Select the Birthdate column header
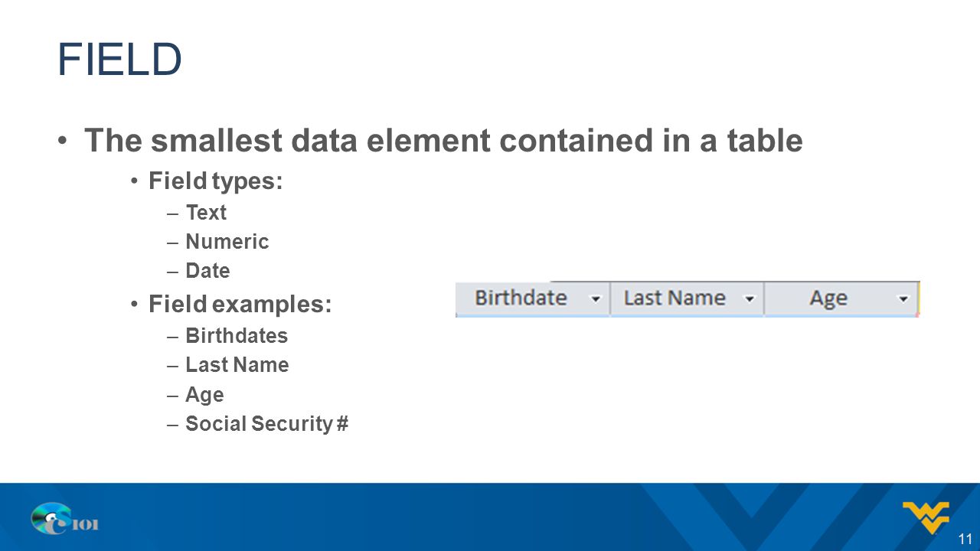The width and height of the screenshot is (980, 551). pyautogui.click(x=533, y=298)
